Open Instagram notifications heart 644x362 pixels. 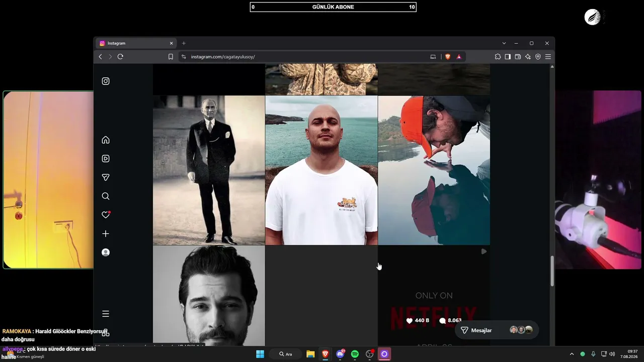tap(106, 215)
